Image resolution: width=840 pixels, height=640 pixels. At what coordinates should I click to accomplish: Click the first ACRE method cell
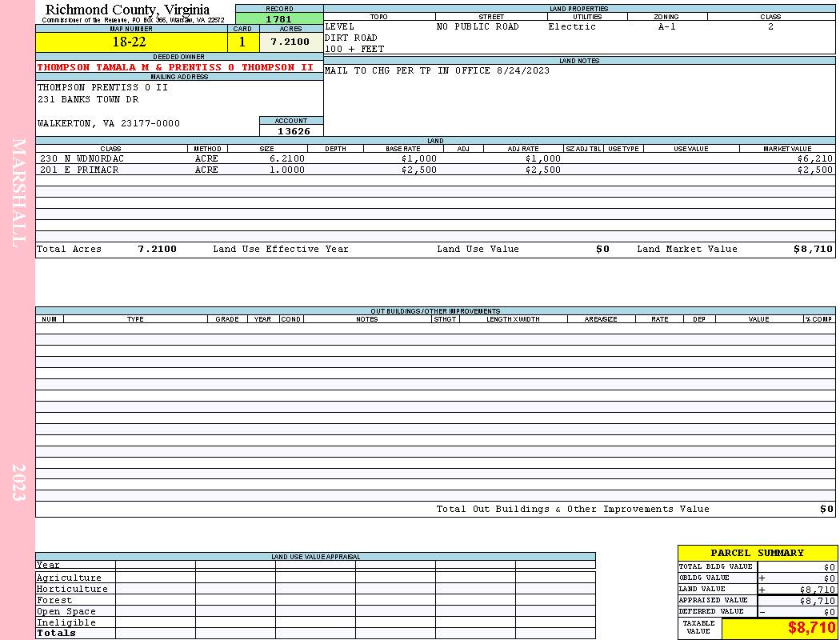coord(206,159)
